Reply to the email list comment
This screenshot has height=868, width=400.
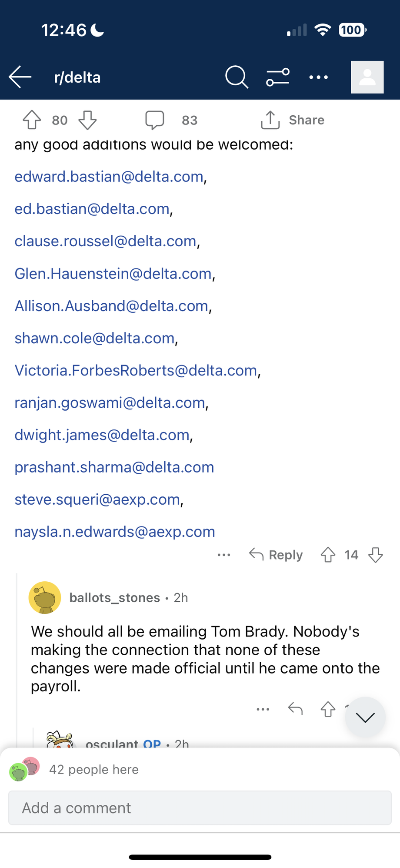click(x=276, y=555)
